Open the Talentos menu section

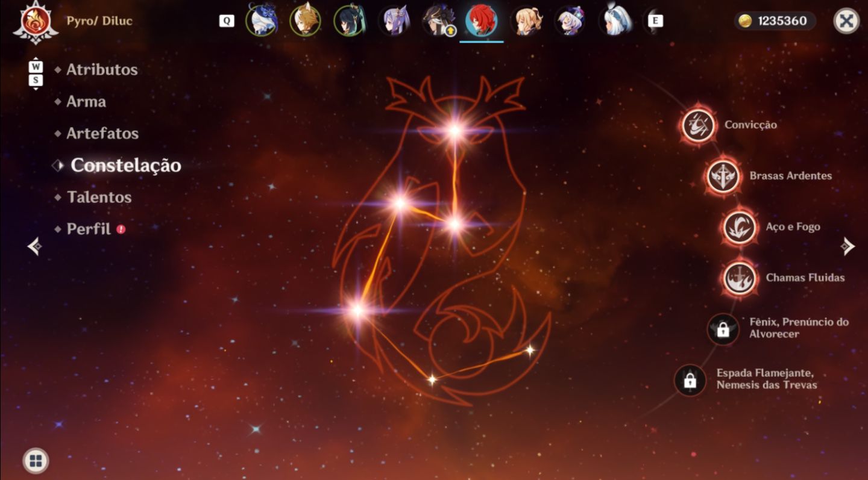[x=99, y=197]
